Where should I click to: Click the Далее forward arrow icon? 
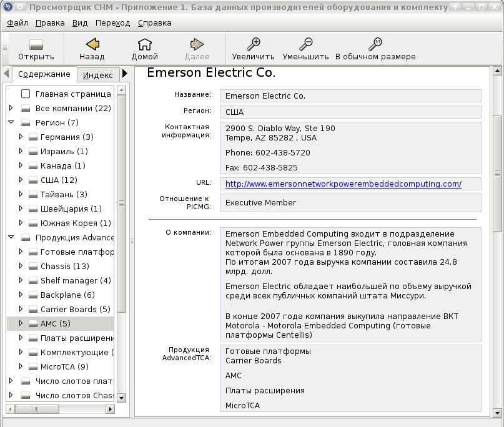(197, 44)
